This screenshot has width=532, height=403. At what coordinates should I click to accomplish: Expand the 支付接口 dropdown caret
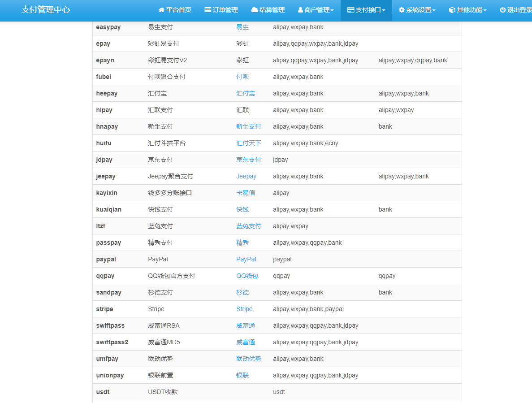(x=383, y=10)
